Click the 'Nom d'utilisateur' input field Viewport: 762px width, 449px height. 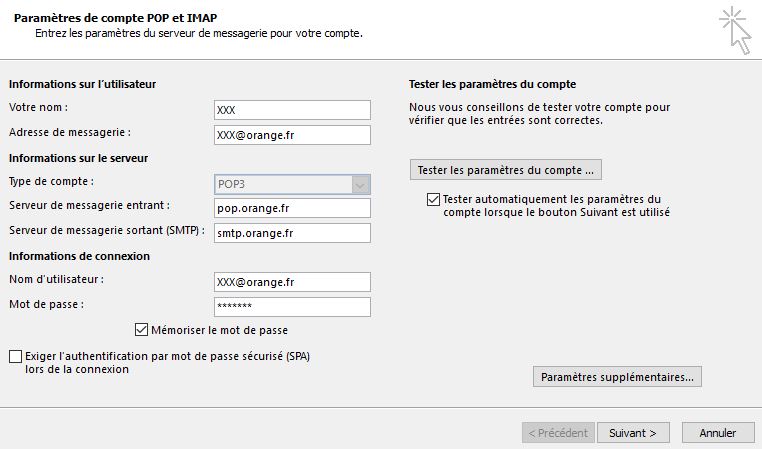click(292, 282)
